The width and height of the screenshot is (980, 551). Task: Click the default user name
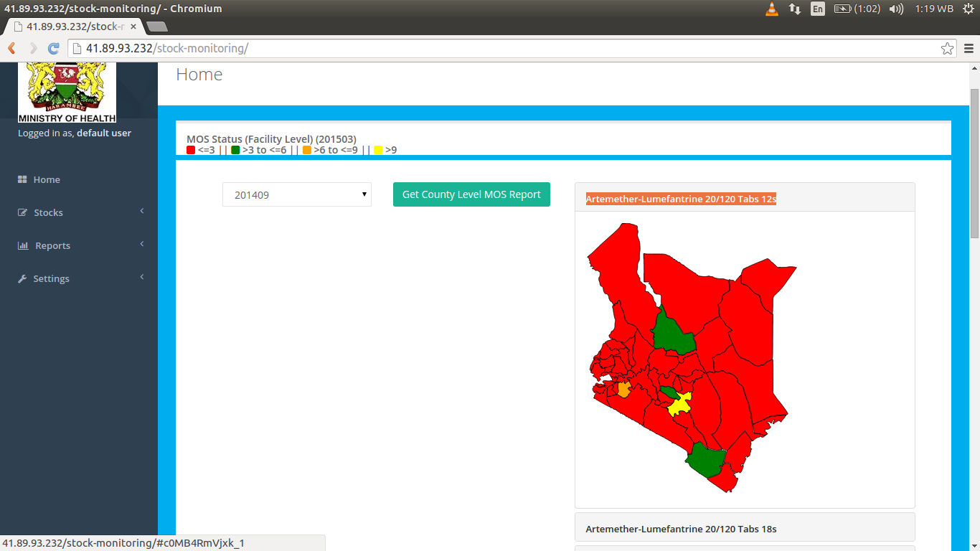tap(104, 133)
